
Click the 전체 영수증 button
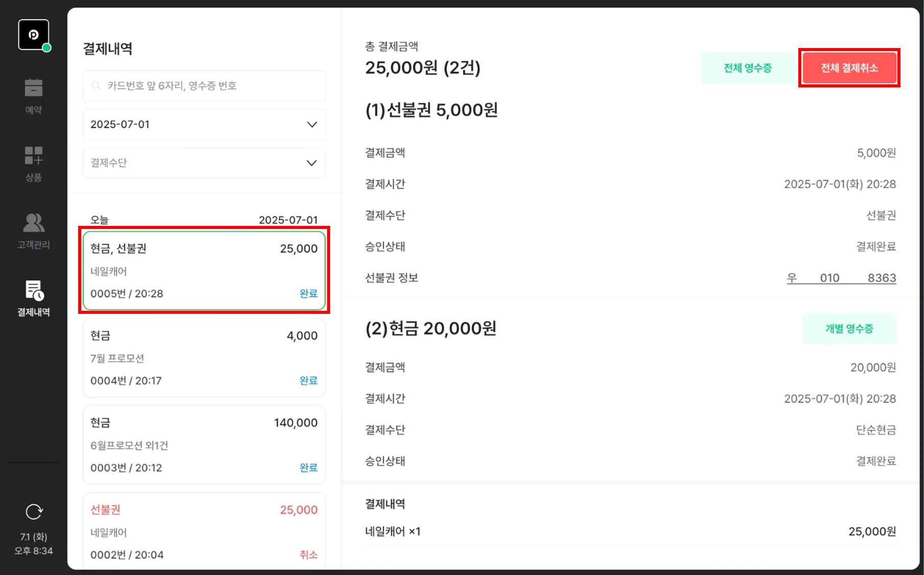747,68
